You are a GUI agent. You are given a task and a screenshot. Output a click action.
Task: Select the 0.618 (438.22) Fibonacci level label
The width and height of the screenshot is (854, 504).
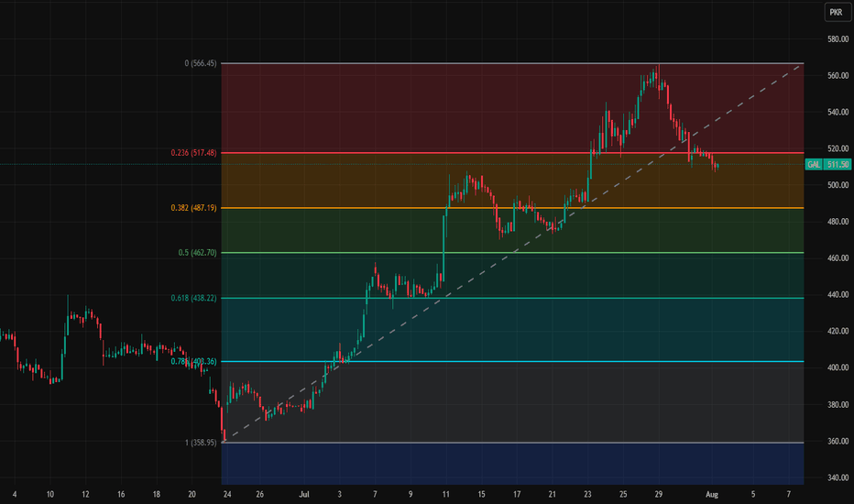193,298
